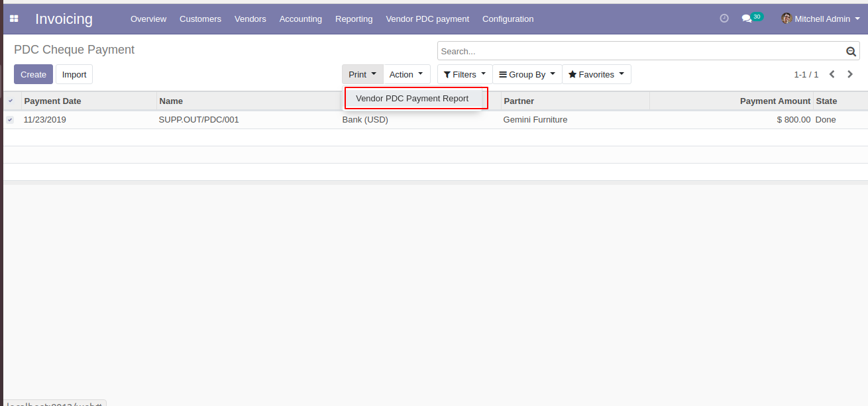Sort by State column header
Image resolution: width=868 pixels, height=406 pixels.
coord(840,101)
